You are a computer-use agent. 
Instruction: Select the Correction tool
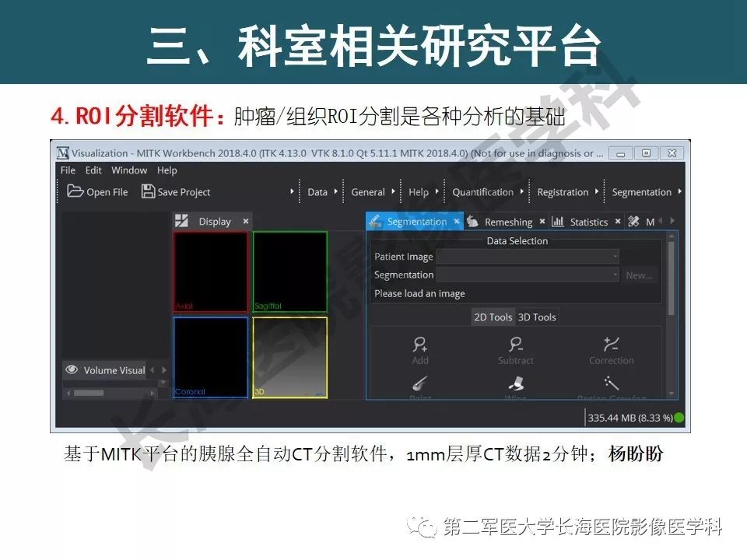(x=612, y=351)
